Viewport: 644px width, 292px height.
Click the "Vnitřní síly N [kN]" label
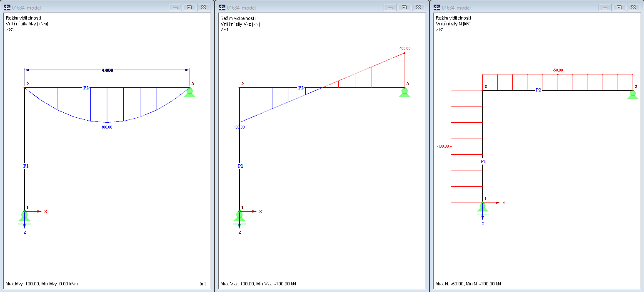point(453,24)
